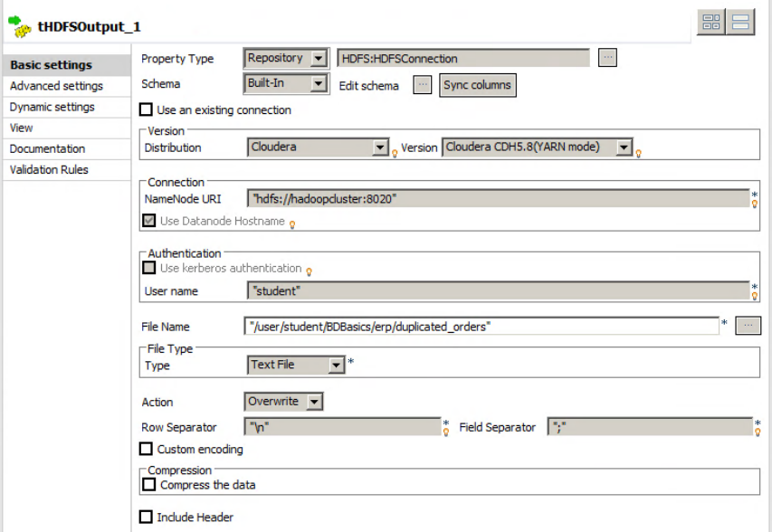Select the Validation Rules tab

point(50,169)
